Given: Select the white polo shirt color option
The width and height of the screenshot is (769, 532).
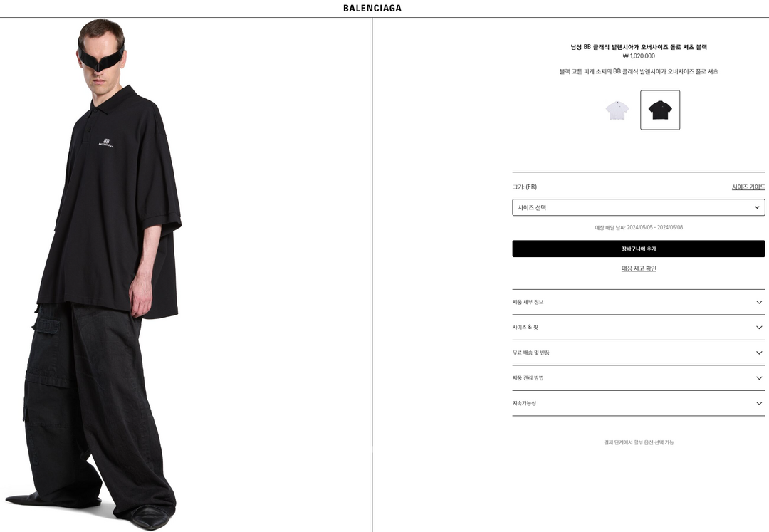Looking at the screenshot, I should click(x=617, y=110).
